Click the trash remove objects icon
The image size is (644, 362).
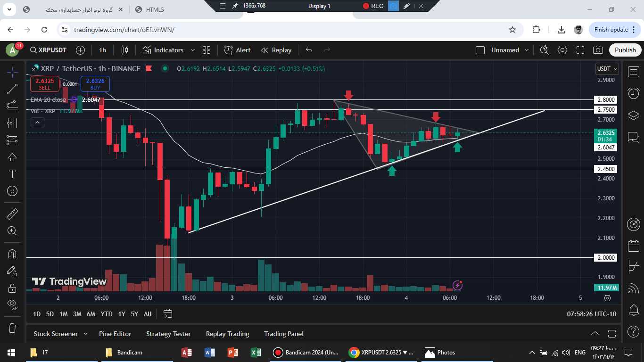[x=12, y=328]
